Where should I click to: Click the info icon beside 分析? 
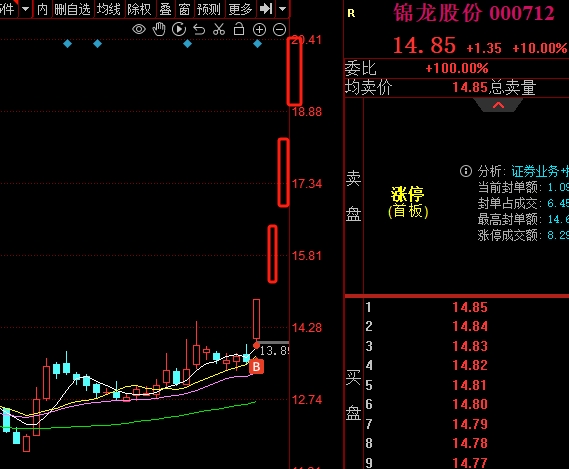coord(466,171)
